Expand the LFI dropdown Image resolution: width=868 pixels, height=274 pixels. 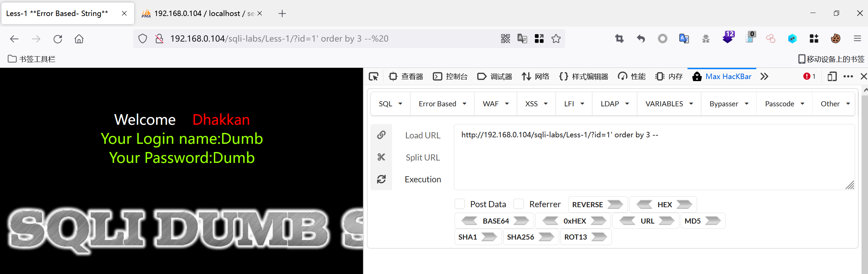(574, 104)
